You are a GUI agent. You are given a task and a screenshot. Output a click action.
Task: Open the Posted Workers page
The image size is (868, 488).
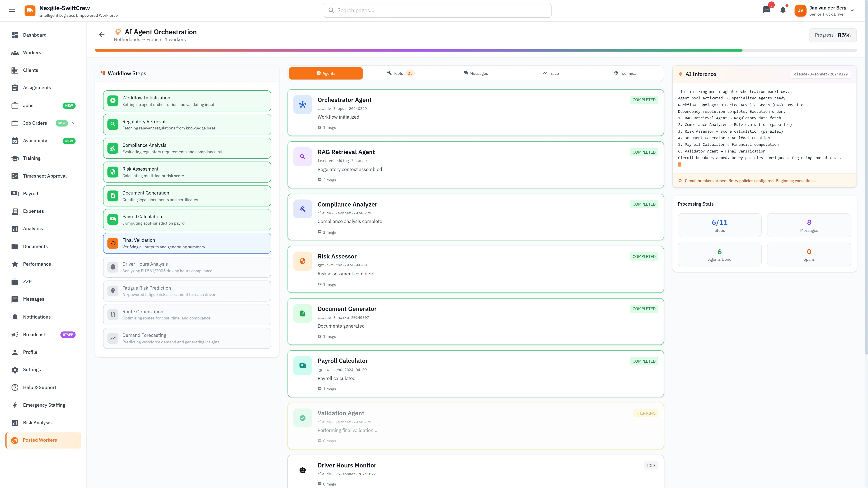(40, 440)
